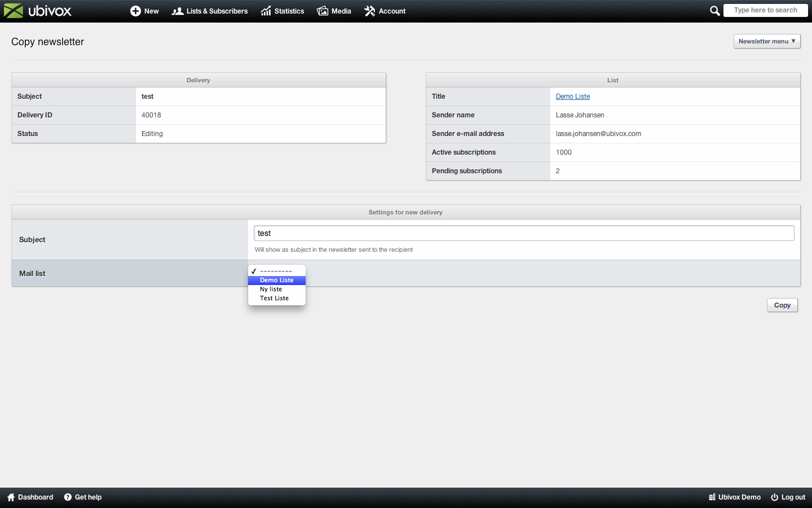Click Log out
This screenshot has height=508, width=812.
(x=788, y=497)
